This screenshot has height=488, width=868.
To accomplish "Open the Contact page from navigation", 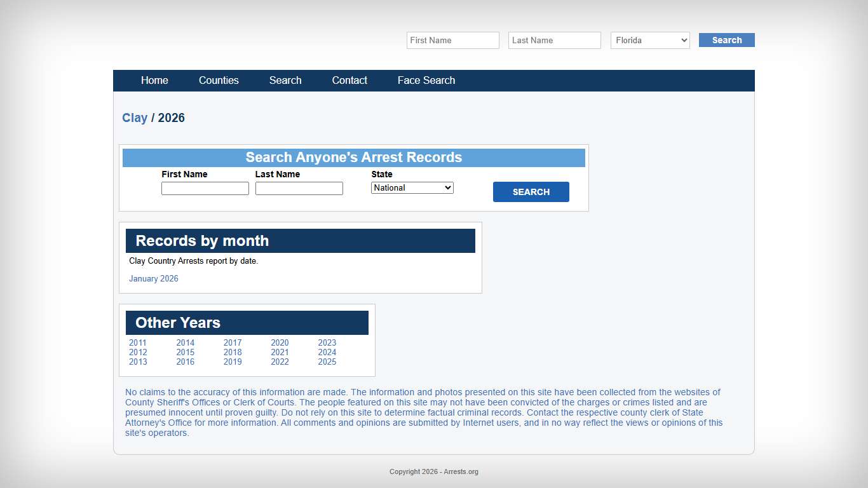I will [x=349, y=81].
